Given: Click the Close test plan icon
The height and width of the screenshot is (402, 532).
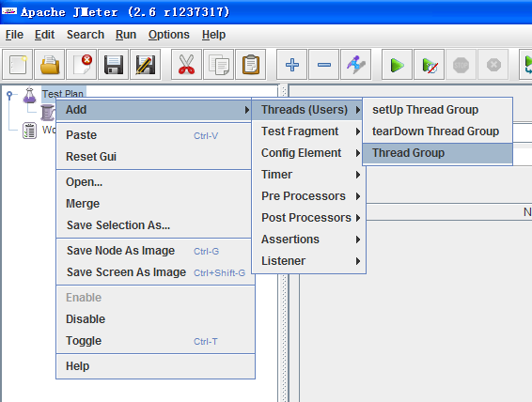Looking at the screenshot, I should tap(82, 65).
